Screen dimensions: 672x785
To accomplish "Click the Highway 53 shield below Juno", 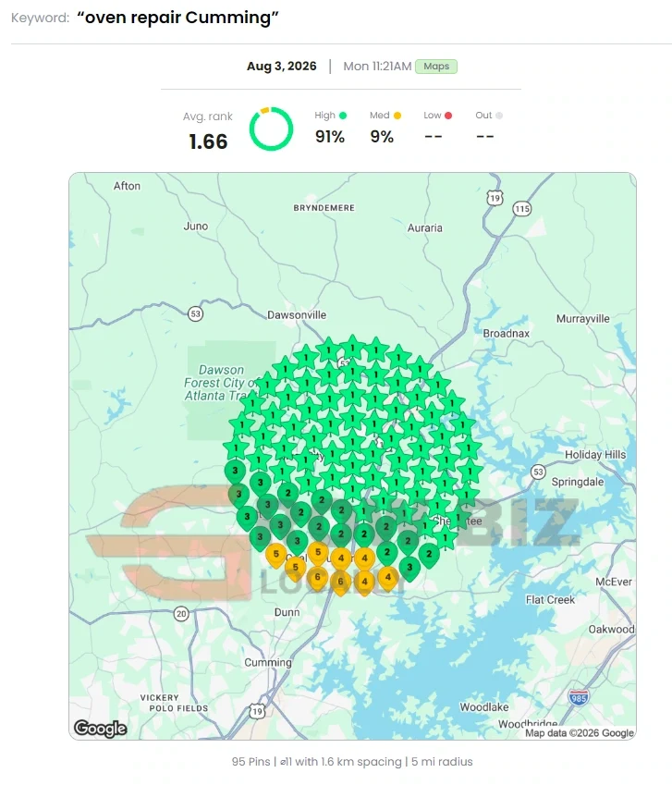I will coord(195,313).
